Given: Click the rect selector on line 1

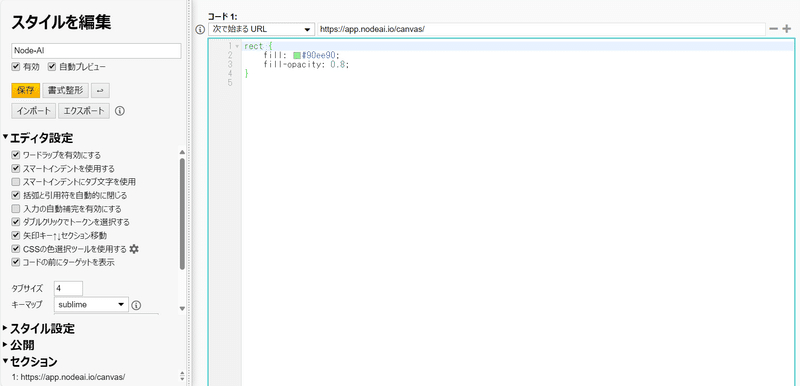Looking at the screenshot, I should point(254,46).
